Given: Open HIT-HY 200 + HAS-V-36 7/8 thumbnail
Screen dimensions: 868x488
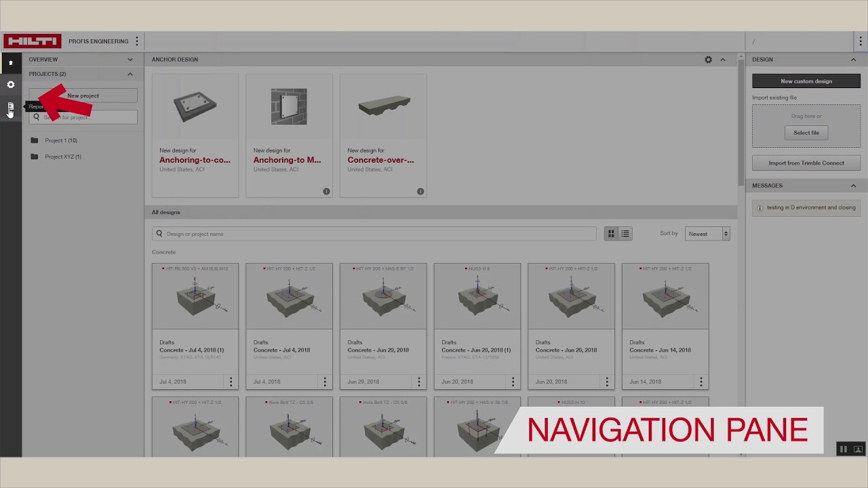Looking at the screenshot, I should click(x=477, y=427).
